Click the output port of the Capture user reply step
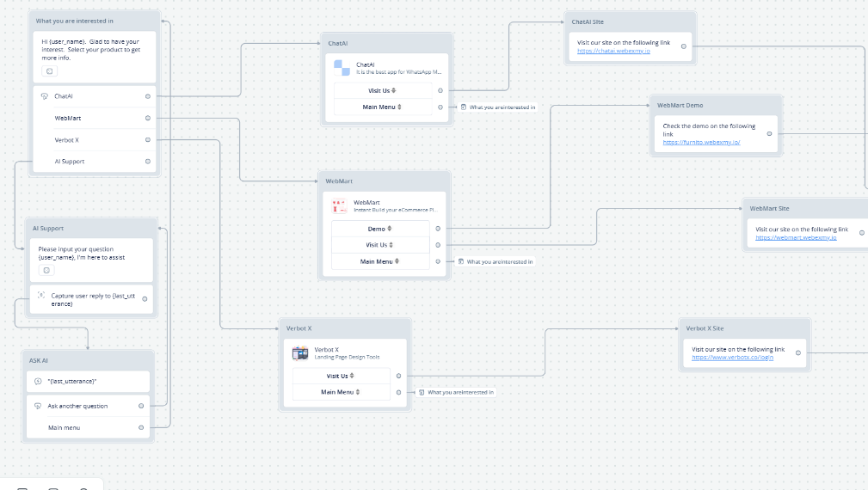The height and width of the screenshot is (490, 868). click(x=145, y=299)
